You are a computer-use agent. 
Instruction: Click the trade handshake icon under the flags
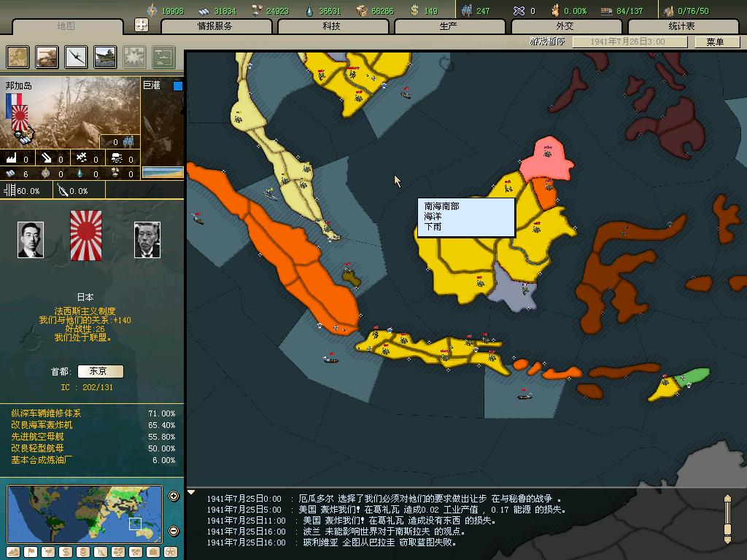23,136
